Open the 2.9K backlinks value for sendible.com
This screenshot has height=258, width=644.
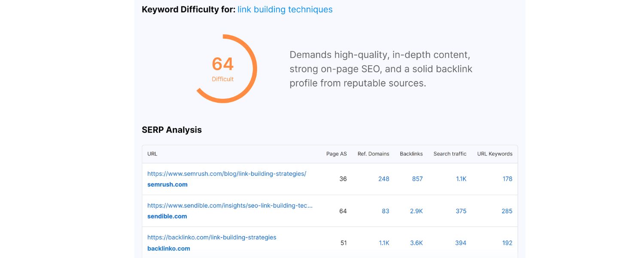pyautogui.click(x=416, y=211)
